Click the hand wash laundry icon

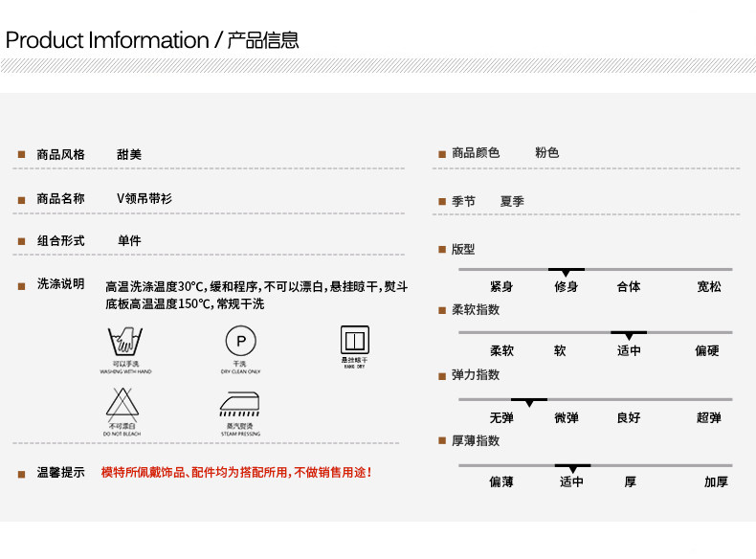(125, 342)
